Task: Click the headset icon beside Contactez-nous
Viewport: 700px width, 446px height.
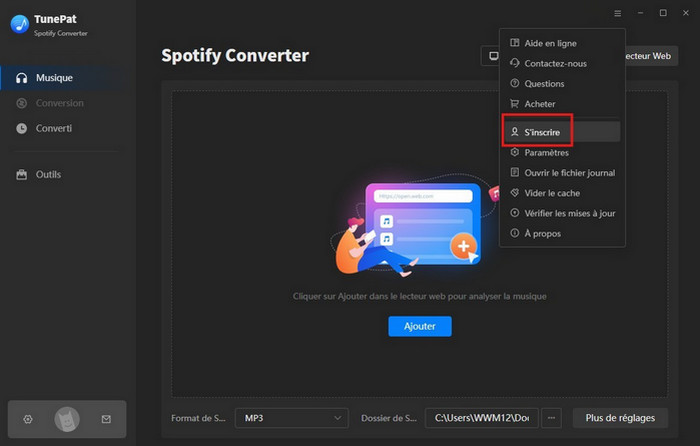Action: [x=515, y=63]
